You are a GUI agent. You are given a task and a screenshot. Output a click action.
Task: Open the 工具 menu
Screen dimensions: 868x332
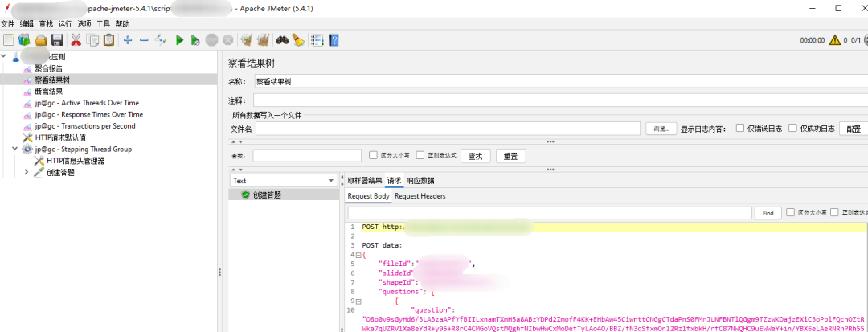coord(103,24)
